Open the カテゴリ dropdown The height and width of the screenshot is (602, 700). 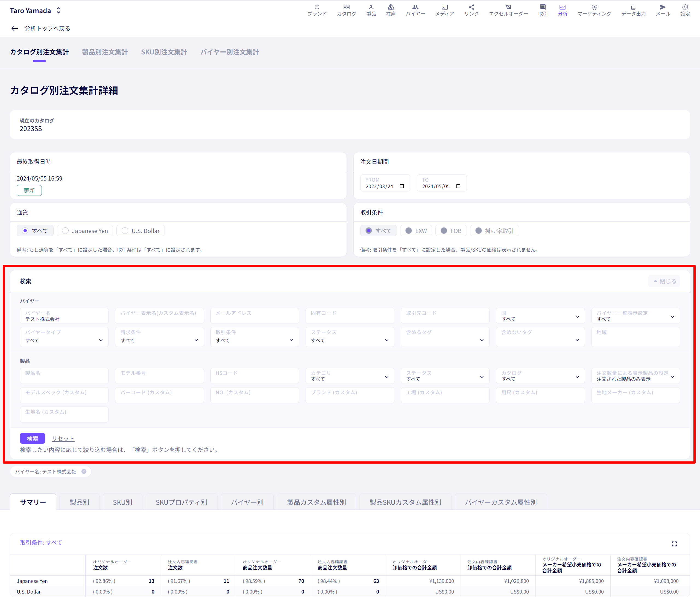click(350, 376)
